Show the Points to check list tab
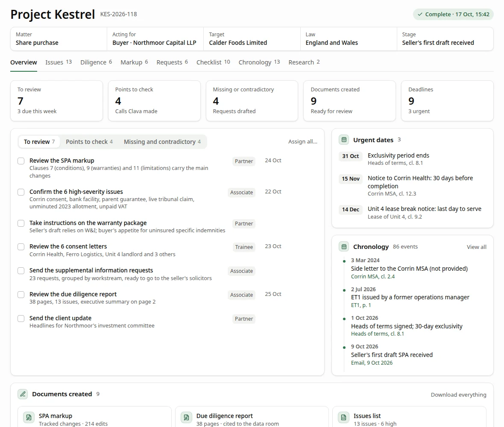 tap(89, 142)
